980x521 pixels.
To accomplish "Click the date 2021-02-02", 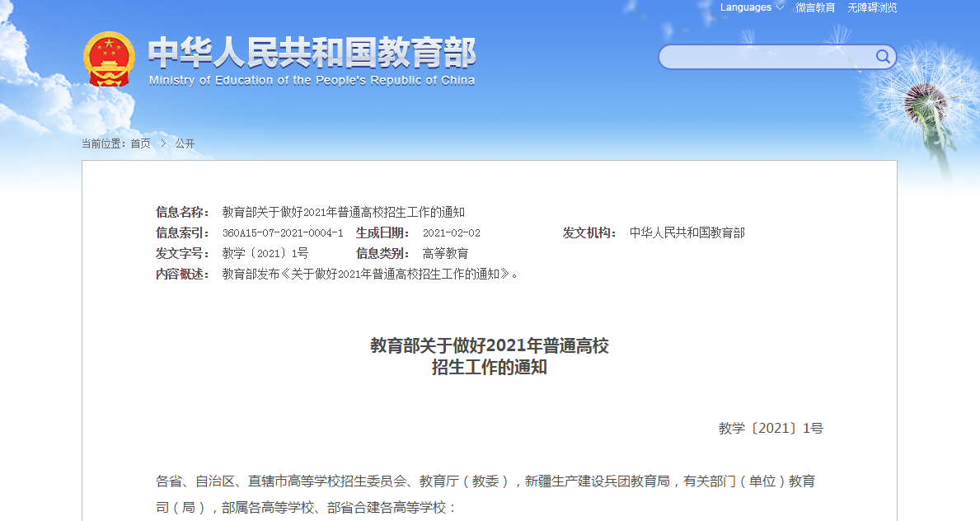I will (x=452, y=232).
